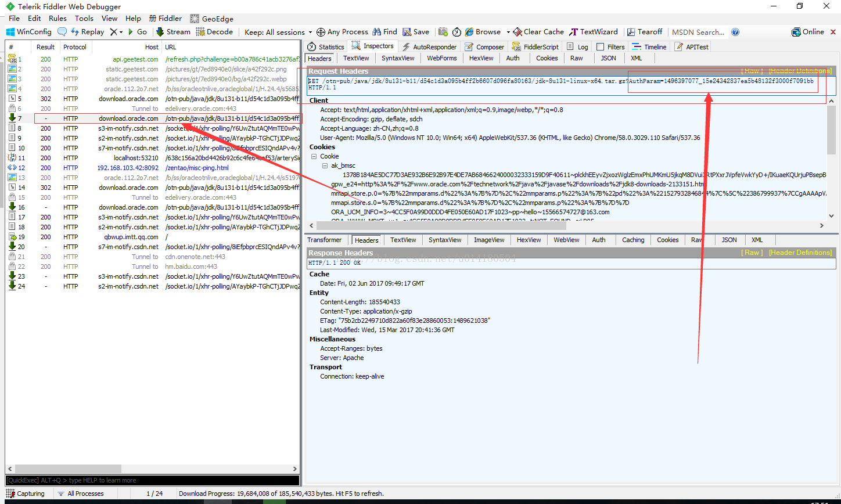Switch to the Statistics tab
Screen dimensions: 841x504
(326, 47)
